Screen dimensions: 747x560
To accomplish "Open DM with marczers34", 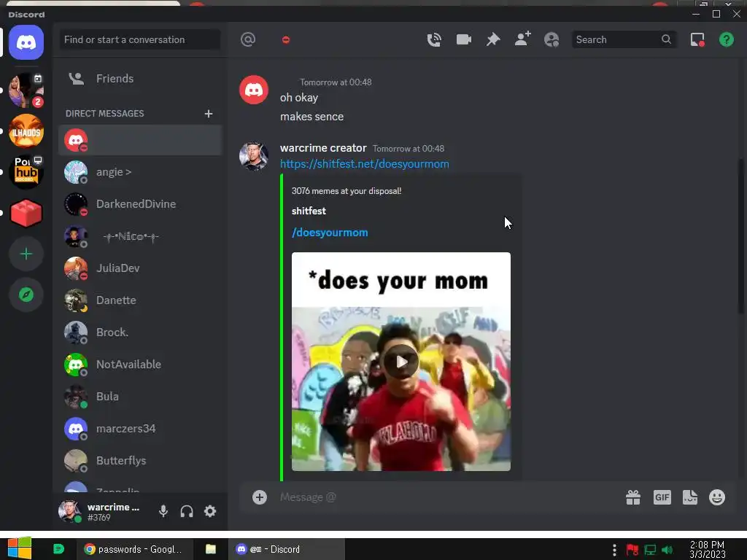I will [x=140, y=429].
